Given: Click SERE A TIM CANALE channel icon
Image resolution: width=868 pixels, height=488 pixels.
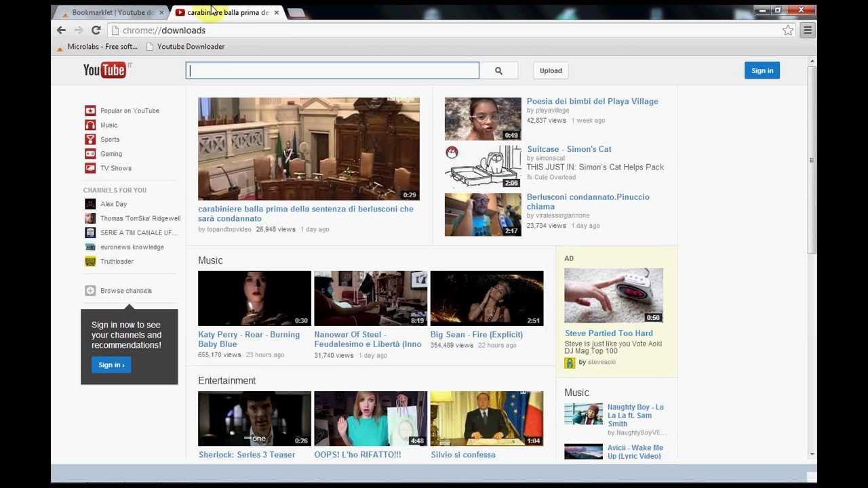Looking at the screenshot, I should point(90,232).
